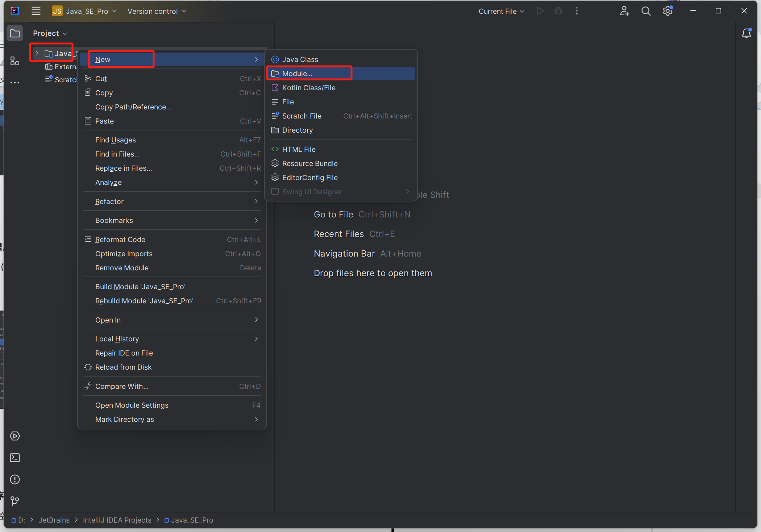Select Module... in the New submenu

[297, 74]
